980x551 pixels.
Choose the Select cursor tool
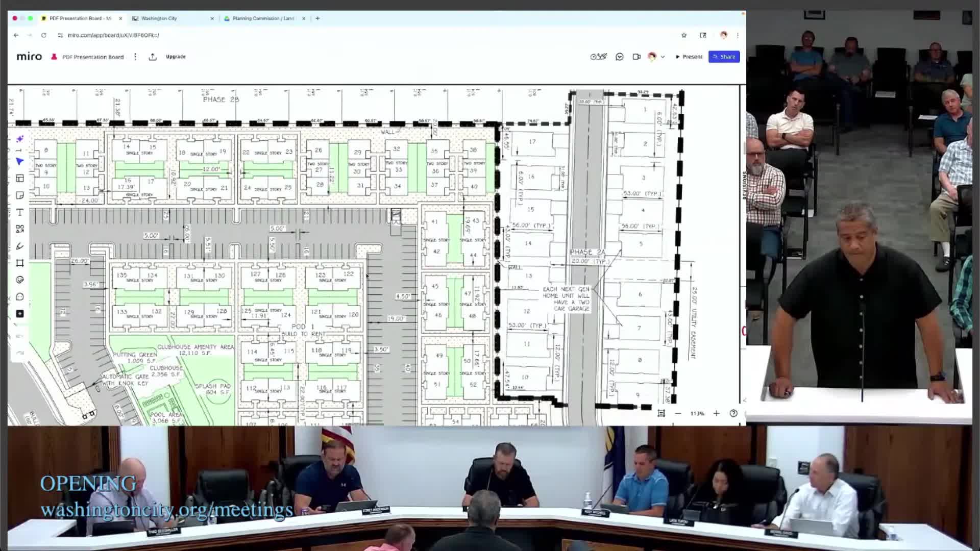click(20, 161)
